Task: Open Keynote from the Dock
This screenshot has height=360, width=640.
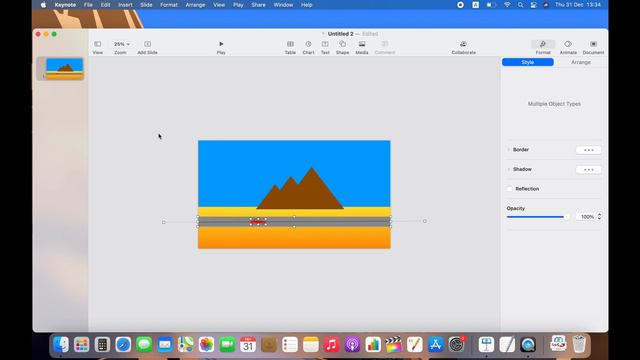Action: coord(486,344)
